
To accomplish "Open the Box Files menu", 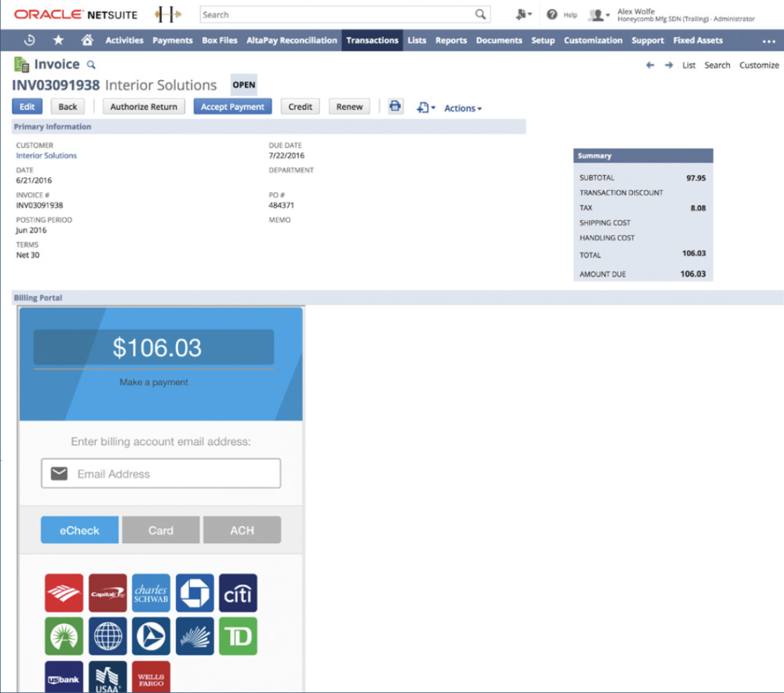I will pyautogui.click(x=220, y=41).
